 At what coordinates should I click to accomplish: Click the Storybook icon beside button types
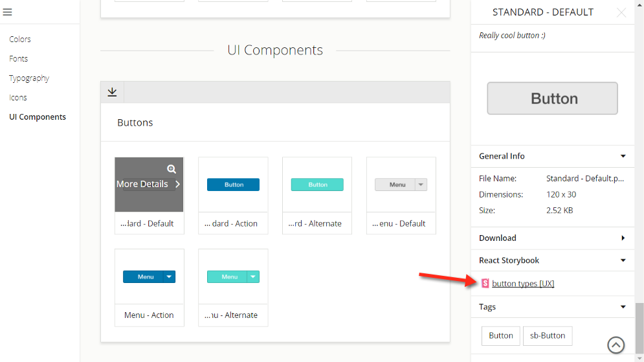tap(485, 283)
